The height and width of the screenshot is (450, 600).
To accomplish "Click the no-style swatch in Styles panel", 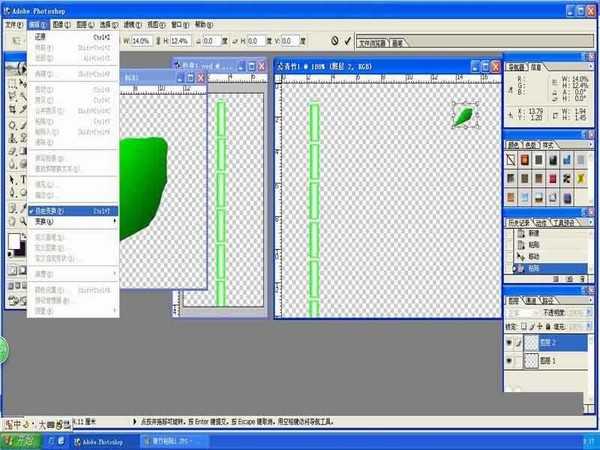I will (x=511, y=161).
